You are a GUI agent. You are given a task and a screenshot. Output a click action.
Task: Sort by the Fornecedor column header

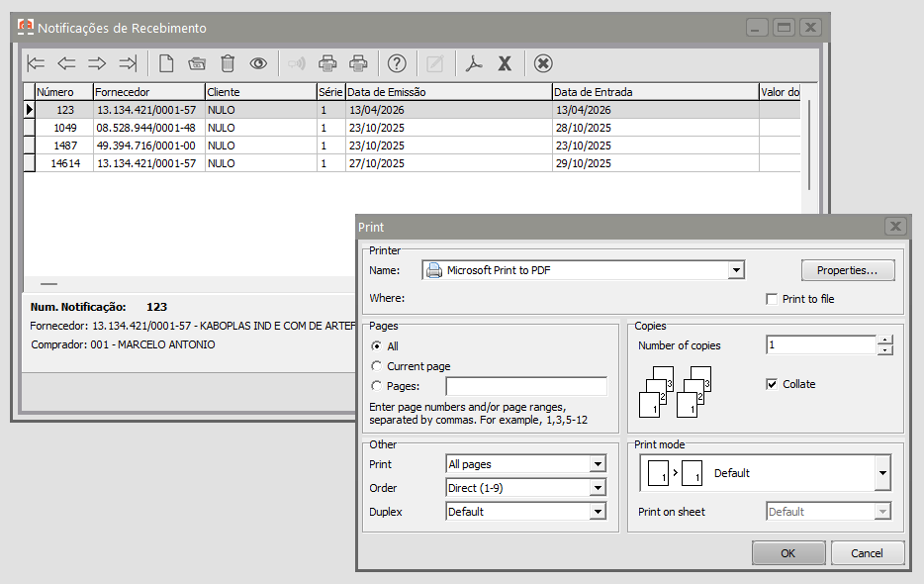(148, 92)
